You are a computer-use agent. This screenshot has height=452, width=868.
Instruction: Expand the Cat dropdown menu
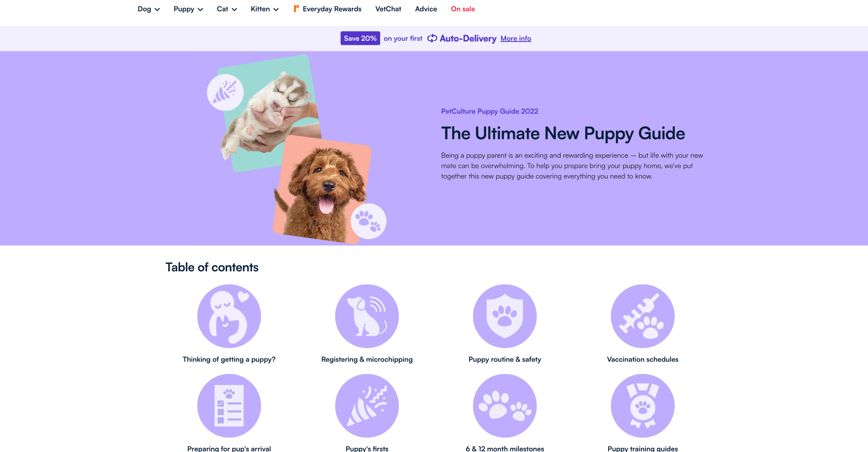(227, 9)
